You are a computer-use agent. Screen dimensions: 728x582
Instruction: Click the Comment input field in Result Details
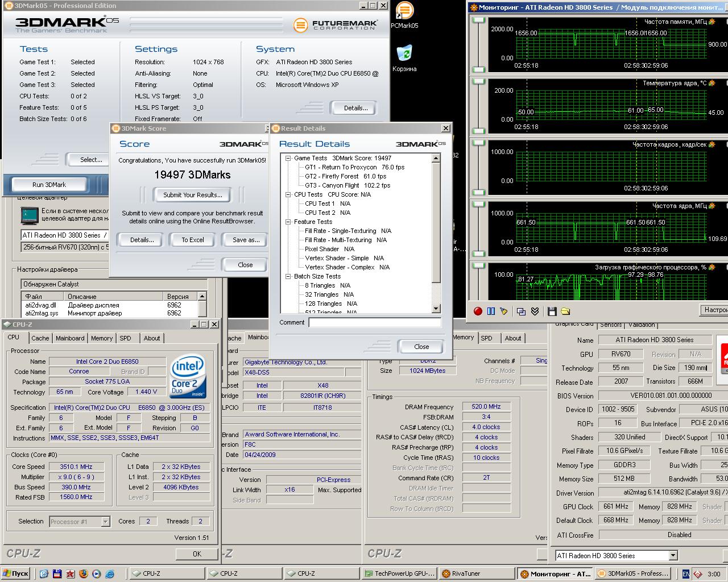tap(375, 322)
